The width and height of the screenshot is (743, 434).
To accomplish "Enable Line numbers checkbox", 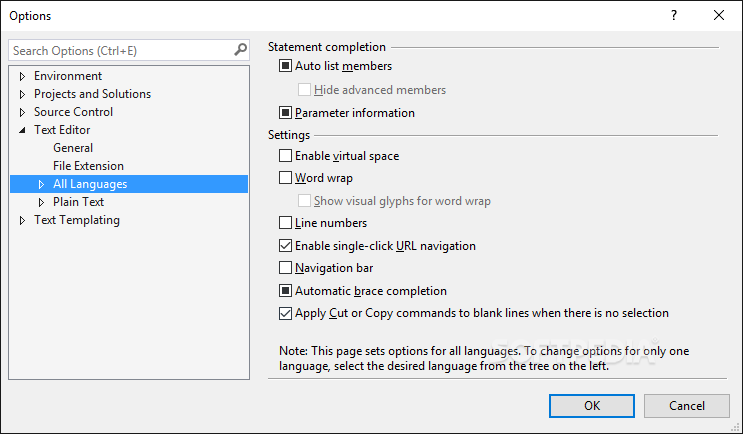I will pyautogui.click(x=285, y=222).
